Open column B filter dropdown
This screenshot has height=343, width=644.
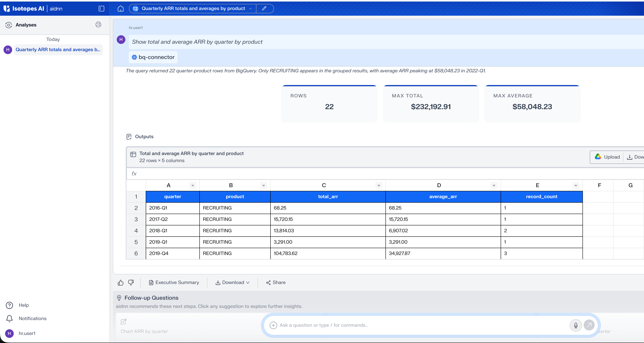click(263, 185)
